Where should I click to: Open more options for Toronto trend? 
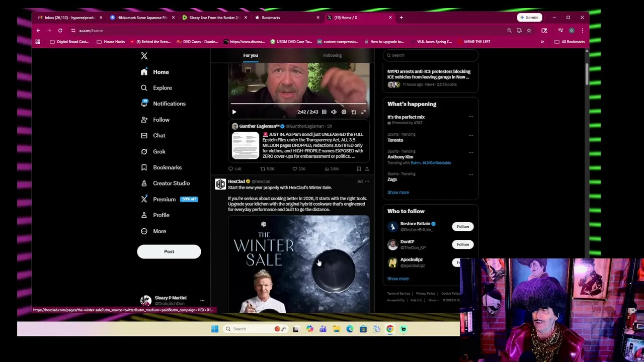click(471, 135)
